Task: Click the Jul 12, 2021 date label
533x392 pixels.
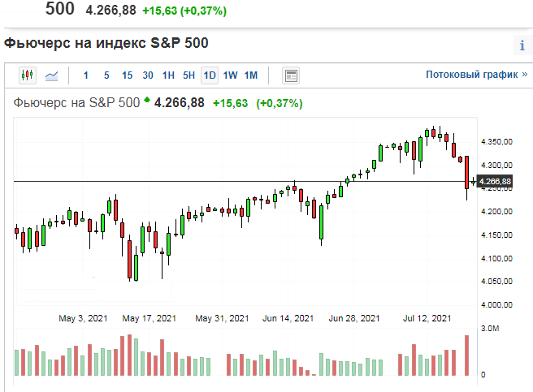Action: 427,318
